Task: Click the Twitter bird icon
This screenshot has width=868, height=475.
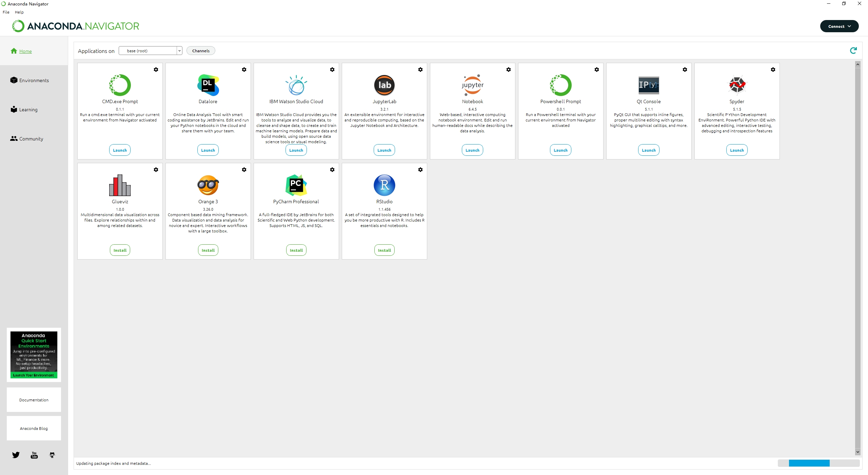Action: click(x=16, y=455)
